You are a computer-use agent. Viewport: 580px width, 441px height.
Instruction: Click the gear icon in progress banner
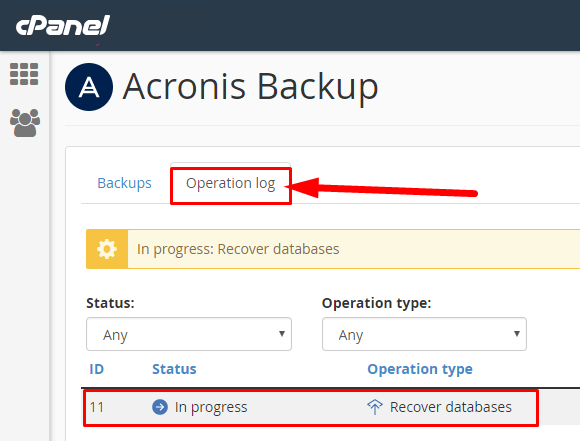107,249
